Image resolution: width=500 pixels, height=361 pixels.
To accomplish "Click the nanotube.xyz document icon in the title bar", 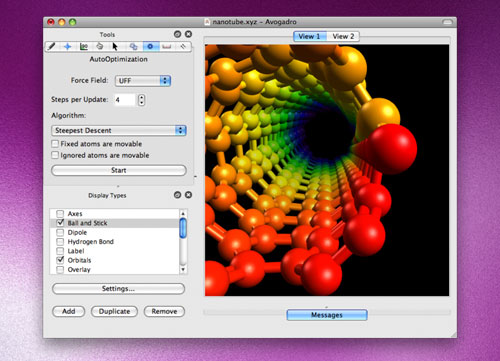I will point(207,22).
